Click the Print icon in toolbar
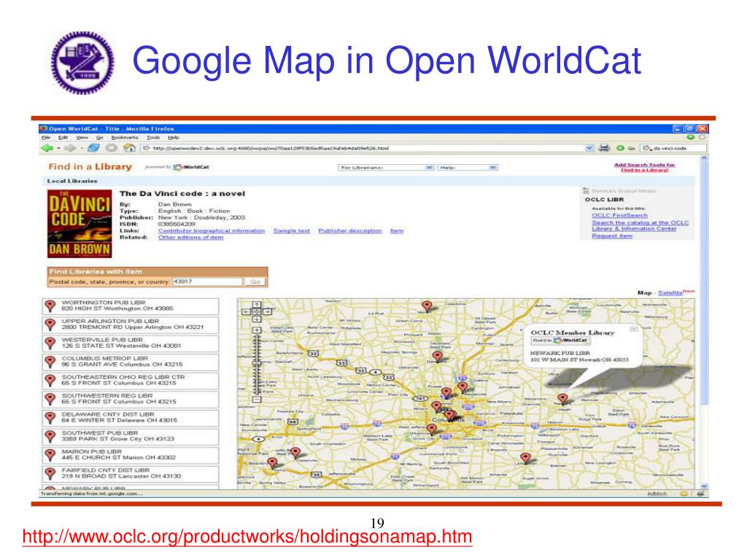This screenshot has height=560, width=747. 604,148
